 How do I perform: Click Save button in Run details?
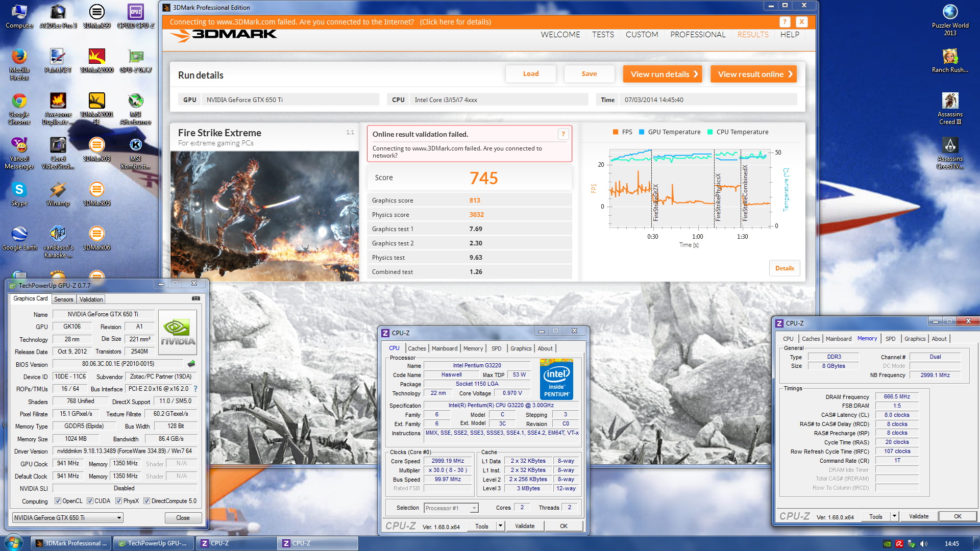point(589,74)
